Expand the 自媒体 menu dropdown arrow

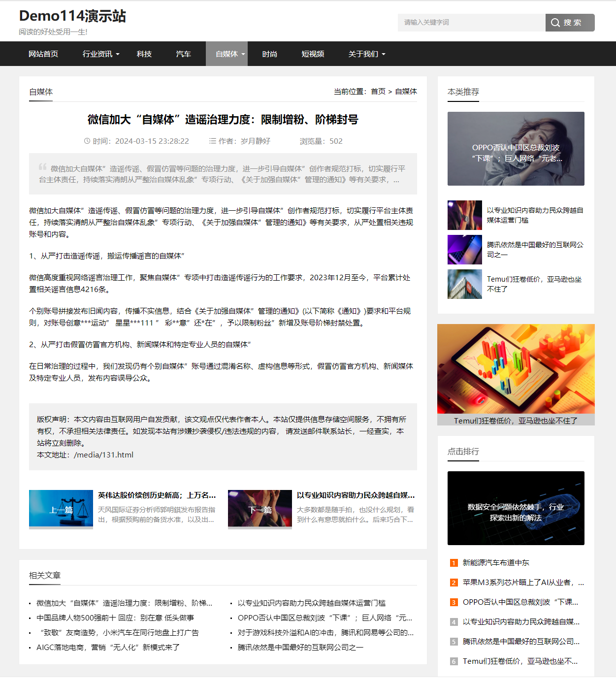[243, 54]
